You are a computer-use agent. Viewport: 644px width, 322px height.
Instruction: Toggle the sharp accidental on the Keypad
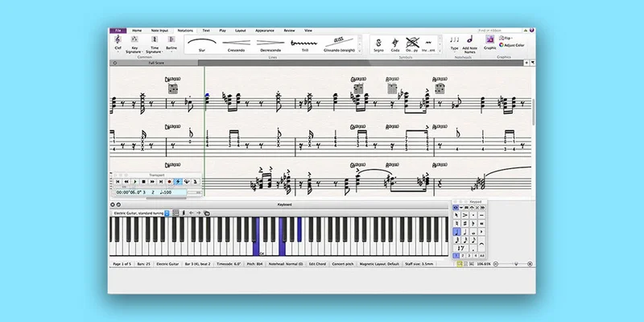click(x=464, y=224)
